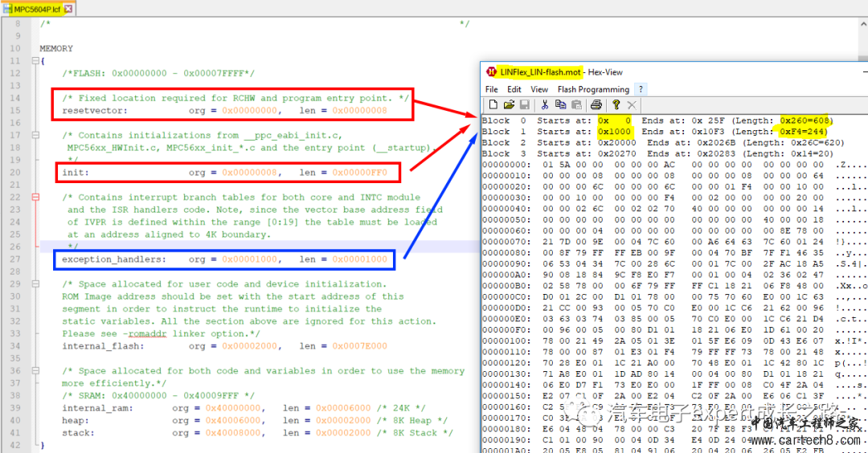Click the init: label on line 20
868x453 pixels.
pos(76,173)
